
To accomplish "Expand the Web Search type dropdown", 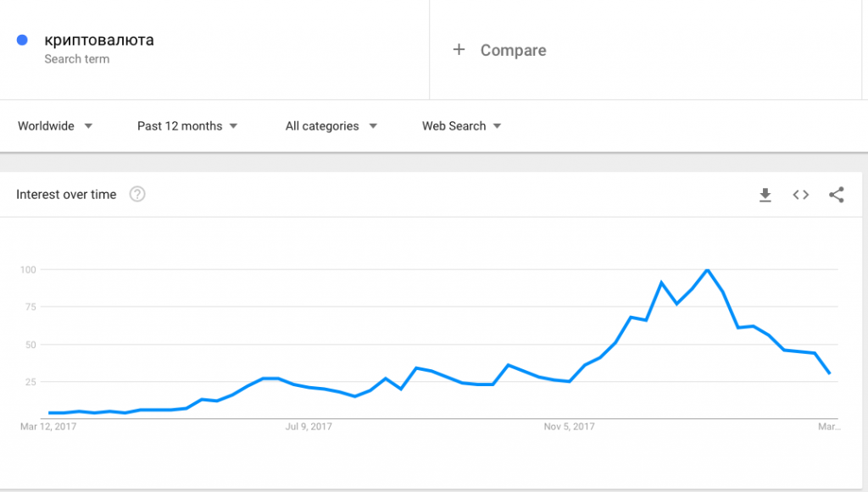I will (461, 126).
